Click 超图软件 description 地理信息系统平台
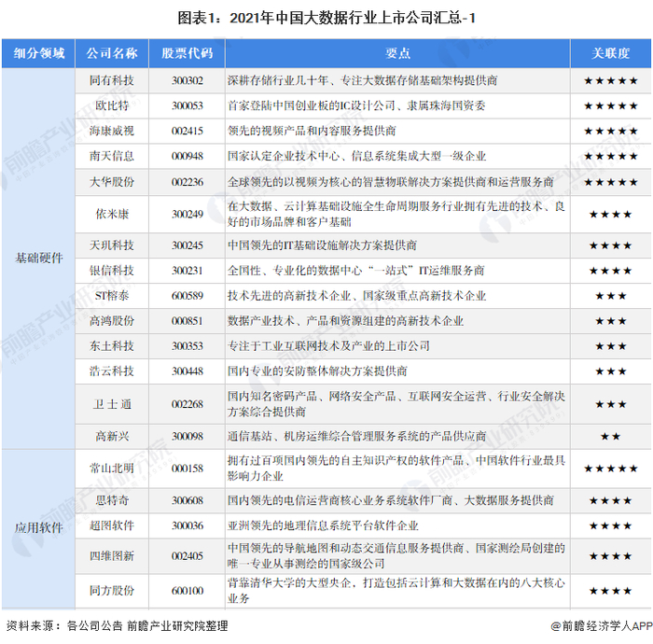 (323, 525)
